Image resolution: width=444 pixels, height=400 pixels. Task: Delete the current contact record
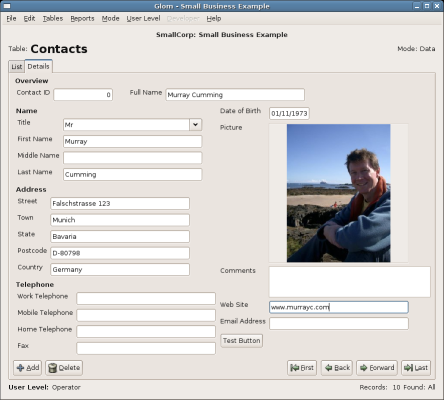point(64,368)
